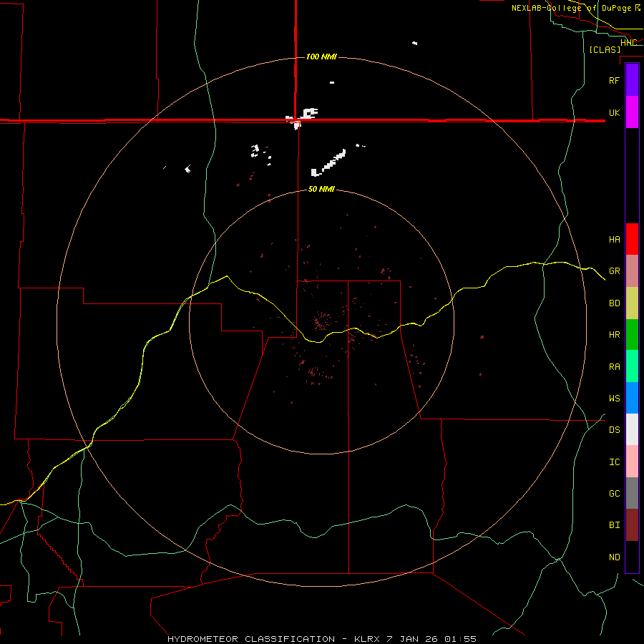Click the NEXLAB-College of DuPage title text

(571, 8)
